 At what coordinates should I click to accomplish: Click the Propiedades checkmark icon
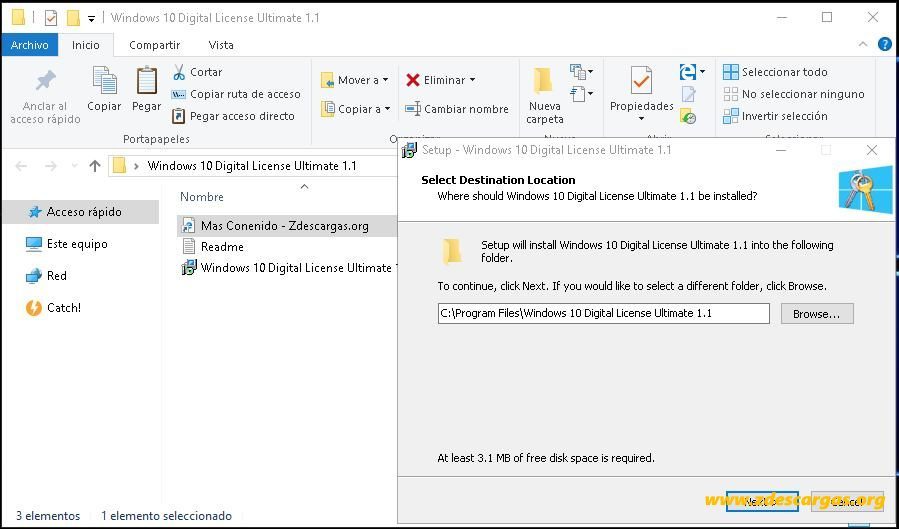click(641, 81)
